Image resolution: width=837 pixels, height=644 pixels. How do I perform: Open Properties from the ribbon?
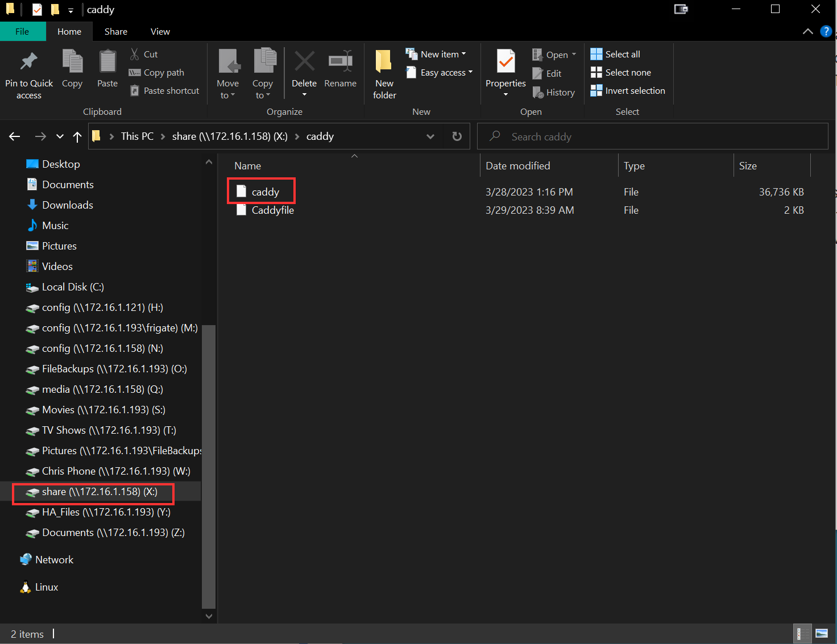tap(505, 63)
